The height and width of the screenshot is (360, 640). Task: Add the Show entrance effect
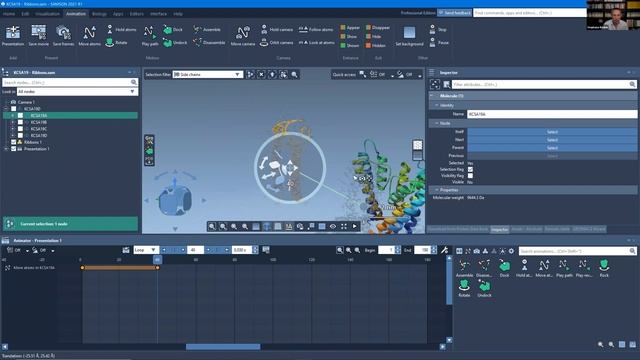pos(349,36)
